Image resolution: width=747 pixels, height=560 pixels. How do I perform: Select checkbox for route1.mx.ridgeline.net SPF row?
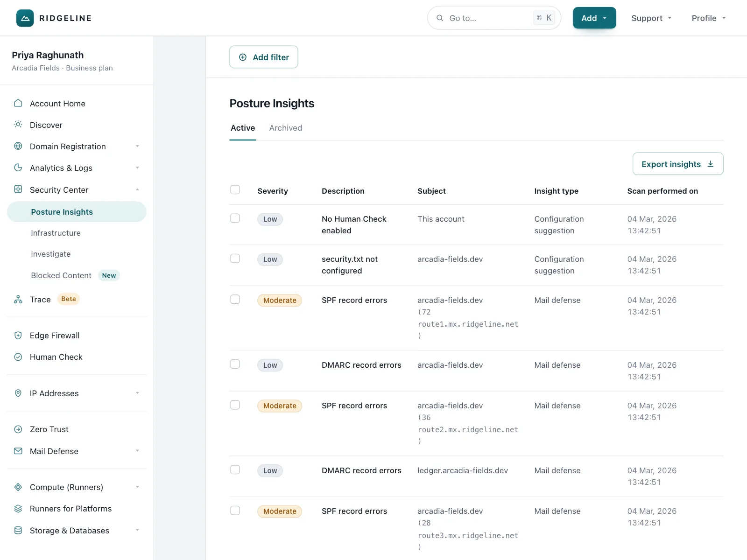coord(235,299)
